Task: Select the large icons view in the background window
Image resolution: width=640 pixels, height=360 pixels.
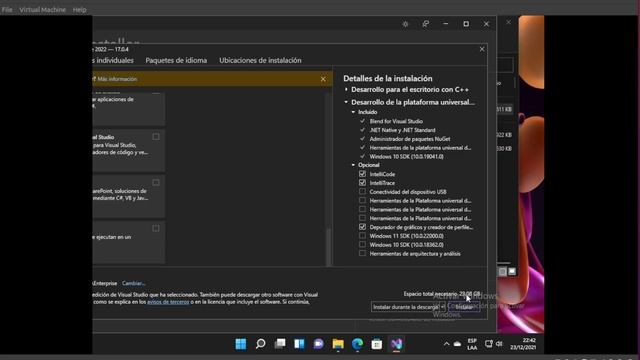Action: [512, 271]
